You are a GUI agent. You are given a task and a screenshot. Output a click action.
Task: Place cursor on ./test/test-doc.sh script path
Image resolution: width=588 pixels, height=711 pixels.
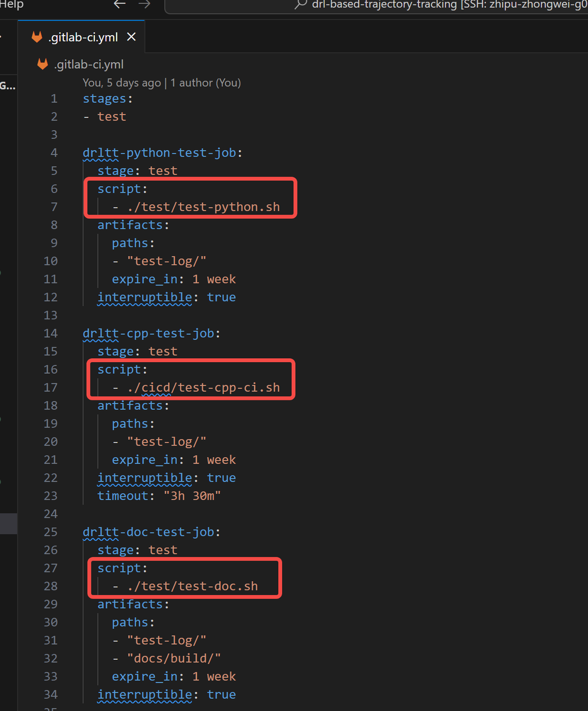pos(192,587)
